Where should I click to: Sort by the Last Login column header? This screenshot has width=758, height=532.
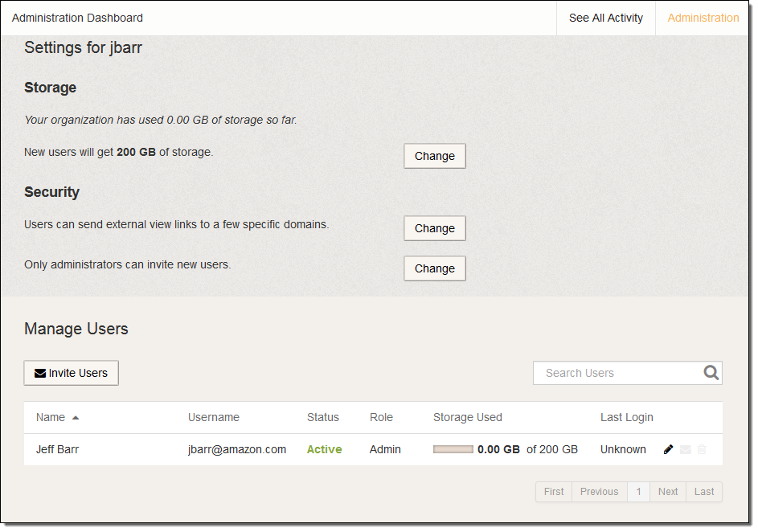pyautogui.click(x=626, y=417)
